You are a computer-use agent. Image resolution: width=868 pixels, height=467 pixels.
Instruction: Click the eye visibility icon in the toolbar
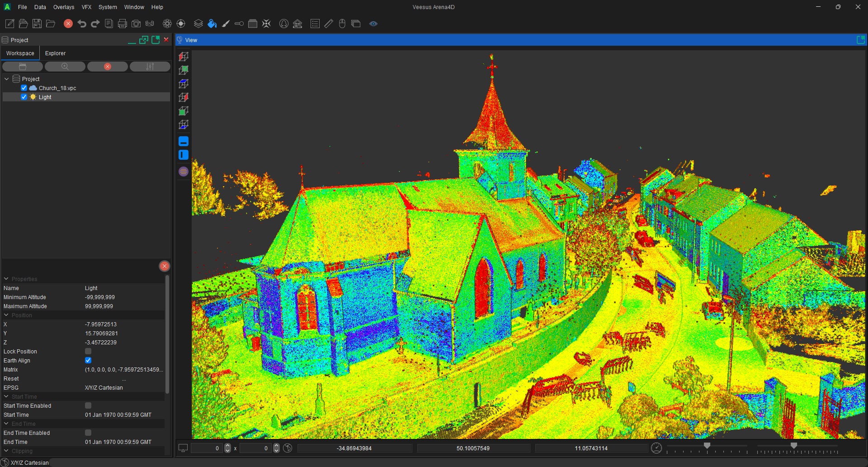point(373,24)
